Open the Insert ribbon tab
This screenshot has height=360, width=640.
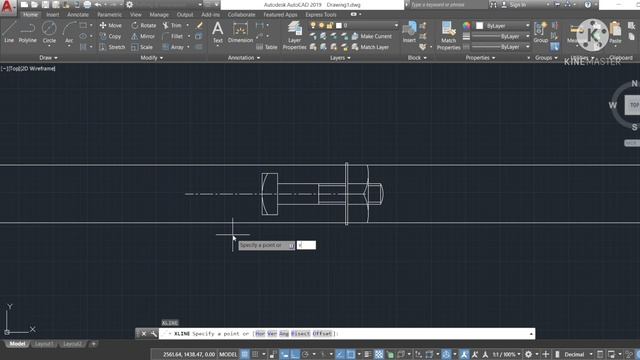(x=52, y=15)
